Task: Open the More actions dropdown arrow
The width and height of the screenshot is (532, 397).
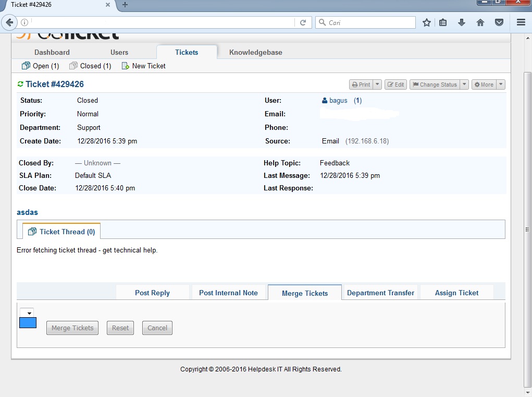Action: tap(500, 85)
